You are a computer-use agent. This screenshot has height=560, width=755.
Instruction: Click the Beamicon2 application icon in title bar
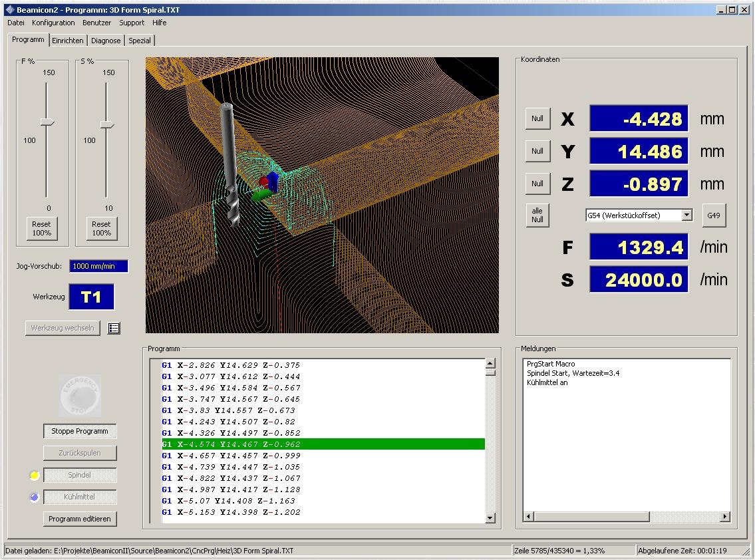[x=10, y=9]
